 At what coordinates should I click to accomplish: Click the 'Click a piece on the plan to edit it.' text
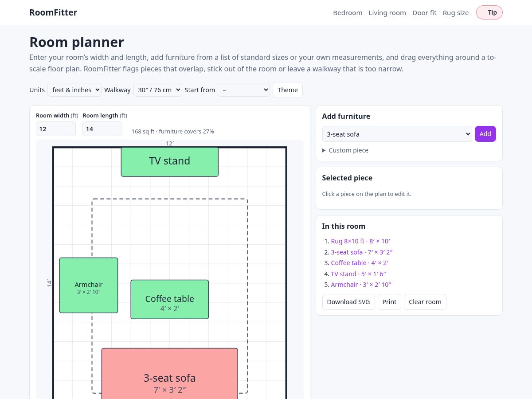pos(367,194)
